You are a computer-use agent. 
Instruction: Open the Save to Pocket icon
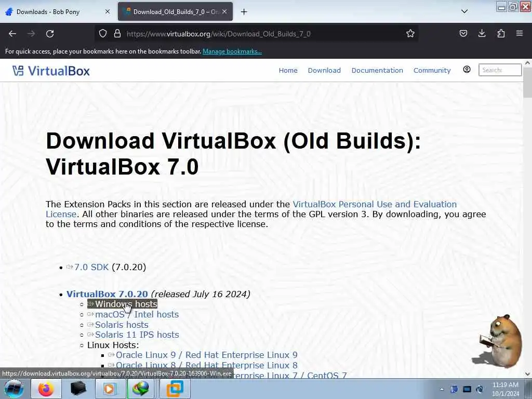[x=463, y=34]
